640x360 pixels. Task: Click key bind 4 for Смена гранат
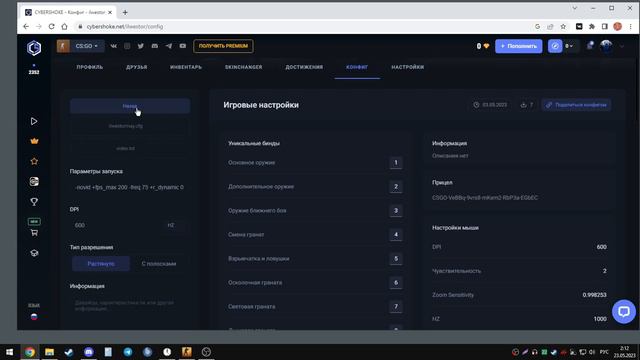click(396, 235)
